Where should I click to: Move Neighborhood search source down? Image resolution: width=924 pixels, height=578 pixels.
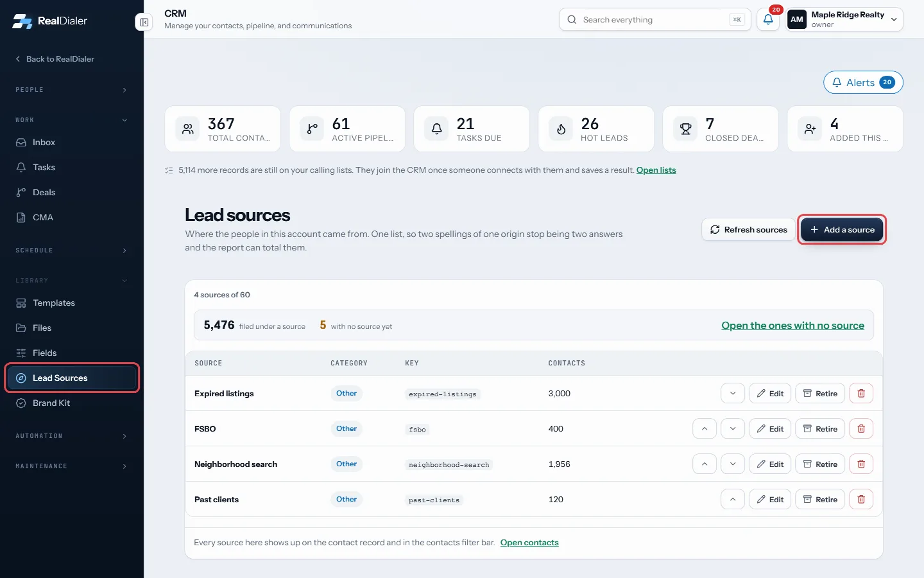pos(733,464)
